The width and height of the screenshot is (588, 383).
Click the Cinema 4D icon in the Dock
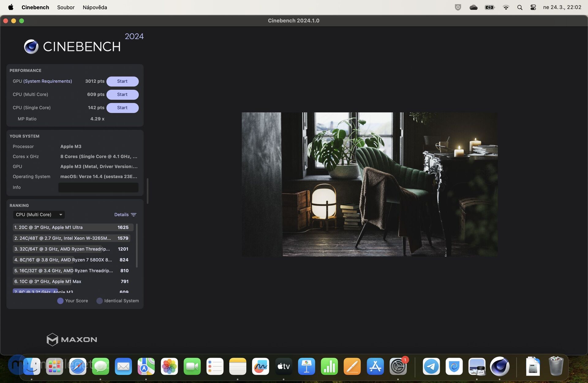[x=500, y=366]
